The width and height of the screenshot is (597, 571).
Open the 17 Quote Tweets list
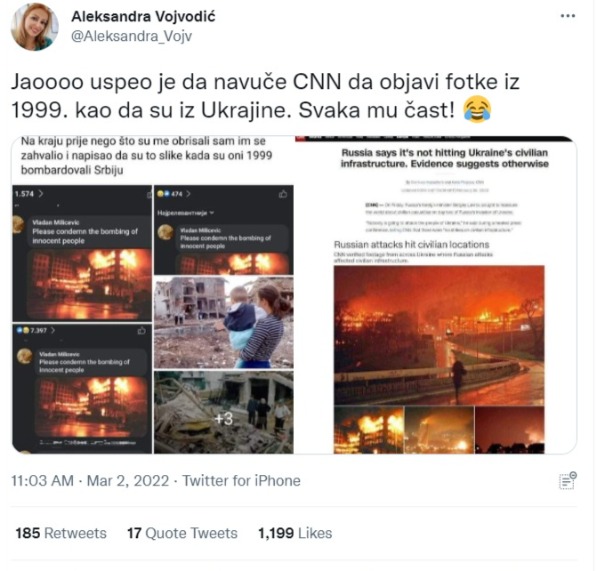[x=182, y=533]
